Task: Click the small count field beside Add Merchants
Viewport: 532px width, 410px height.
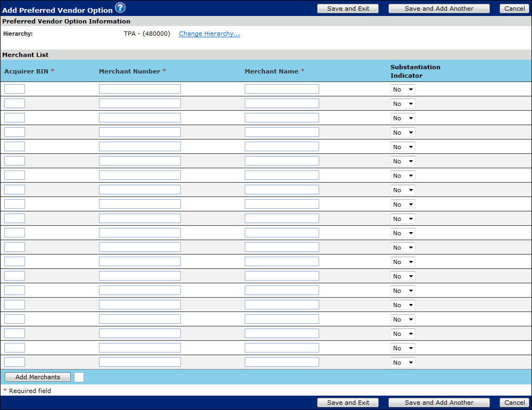Action: (x=79, y=377)
